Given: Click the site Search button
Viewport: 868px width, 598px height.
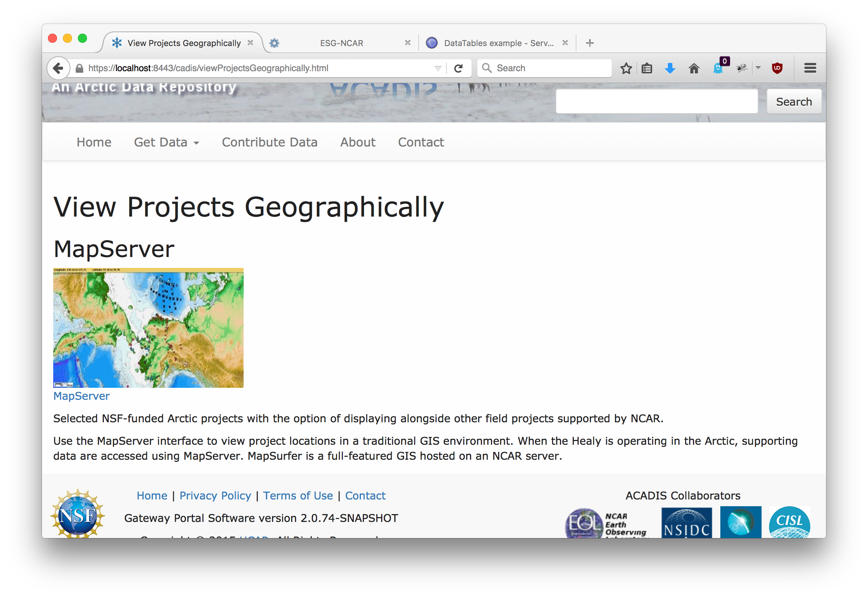Looking at the screenshot, I should coord(794,102).
